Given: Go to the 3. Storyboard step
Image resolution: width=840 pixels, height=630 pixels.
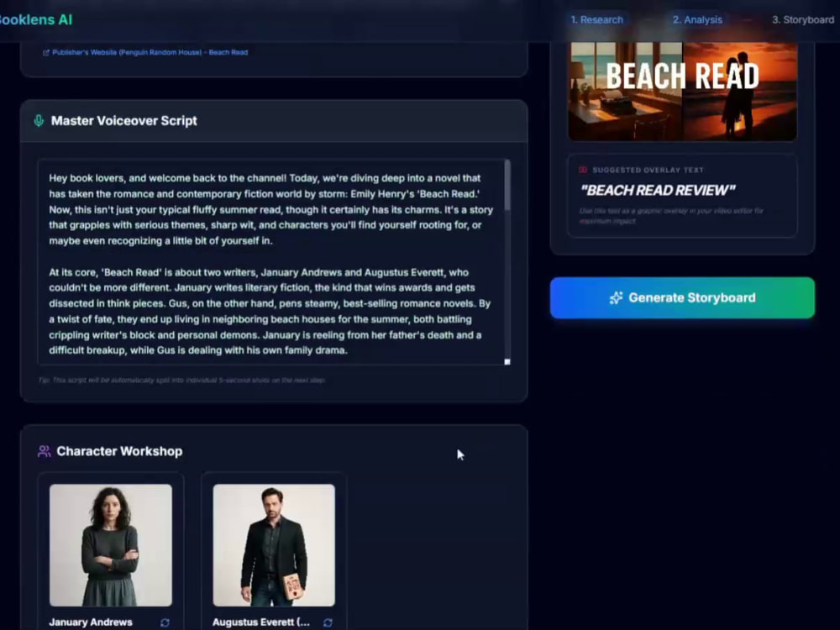Looking at the screenshot, I should [802, 20].
